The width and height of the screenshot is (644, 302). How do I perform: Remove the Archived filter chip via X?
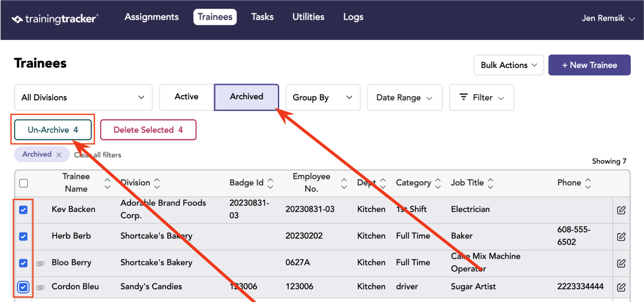pos(59,155)
